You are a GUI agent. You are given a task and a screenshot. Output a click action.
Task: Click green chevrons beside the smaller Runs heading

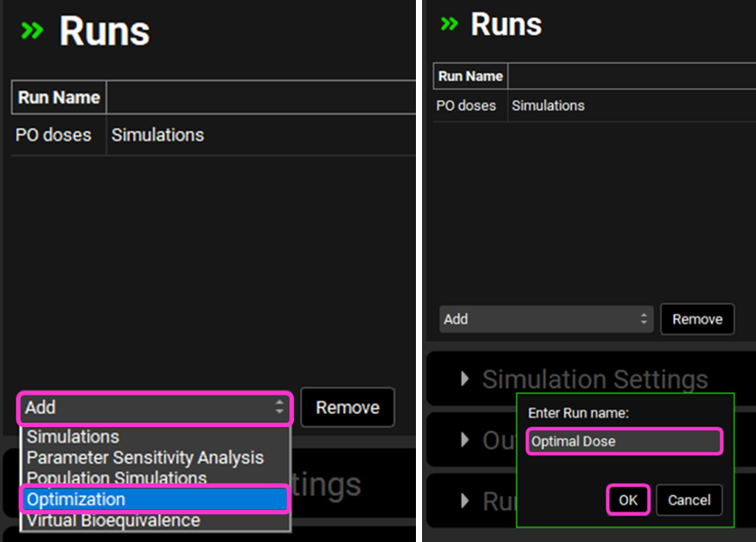pos(449,24)
